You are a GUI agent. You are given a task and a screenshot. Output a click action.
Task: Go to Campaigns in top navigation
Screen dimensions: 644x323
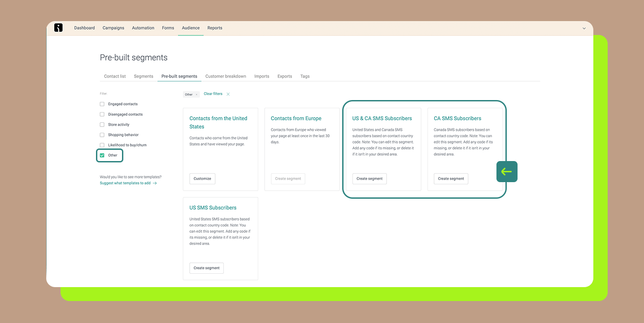113,28
